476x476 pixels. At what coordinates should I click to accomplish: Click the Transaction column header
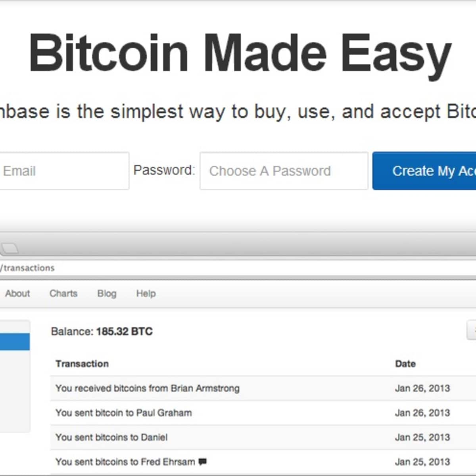pyautogui.click(x=82, y=364)
